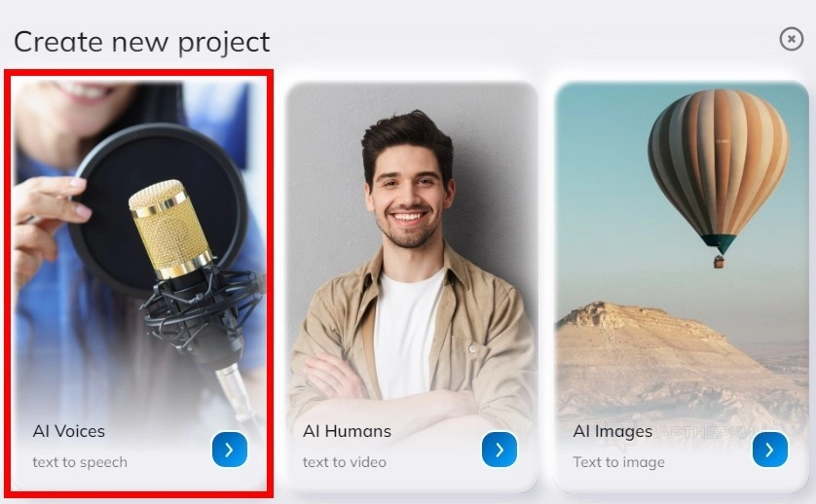Click the 'Text to image' subtitle
The image size is (816, 504).
point(618,462)
